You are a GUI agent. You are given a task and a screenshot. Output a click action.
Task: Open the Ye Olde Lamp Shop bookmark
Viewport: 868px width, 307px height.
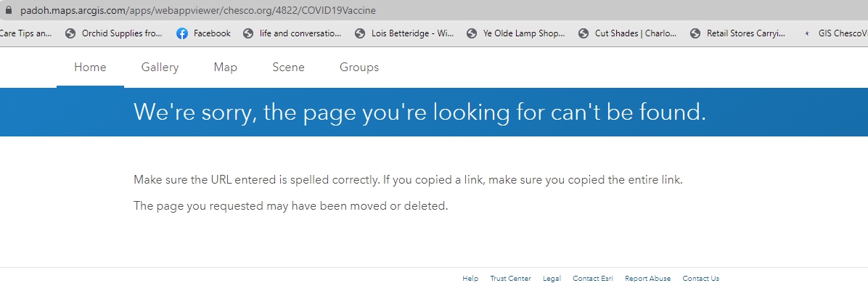tap(515, 33)
